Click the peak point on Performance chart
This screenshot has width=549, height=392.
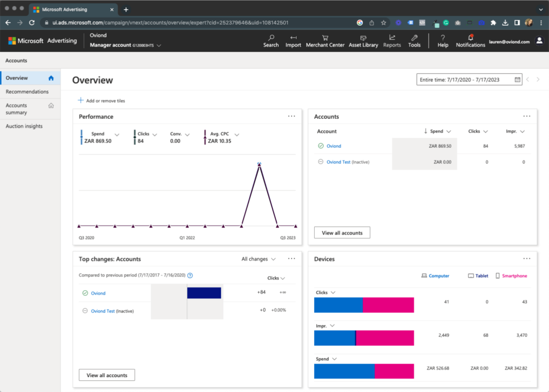tap(259, 164)
